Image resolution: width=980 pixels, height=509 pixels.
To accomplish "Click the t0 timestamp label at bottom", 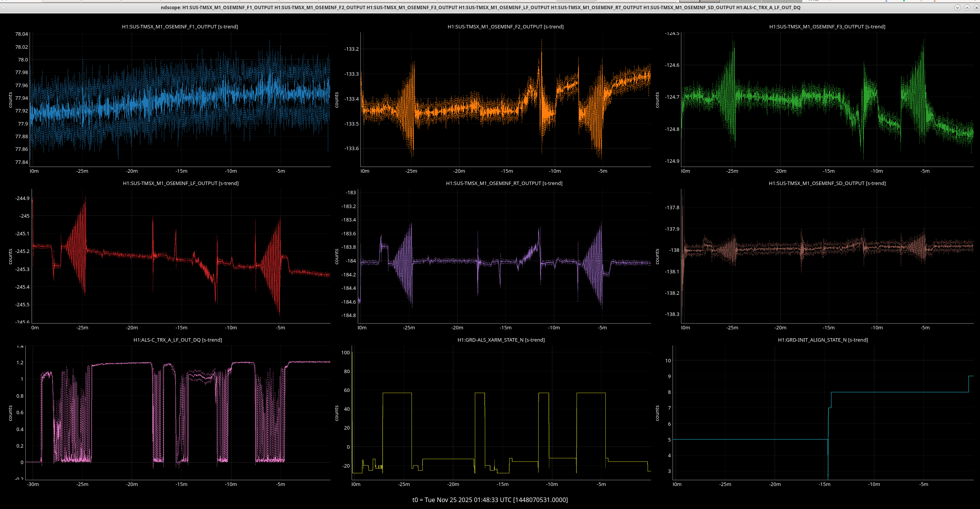I will pyautogui.click(x=490, y=499).
